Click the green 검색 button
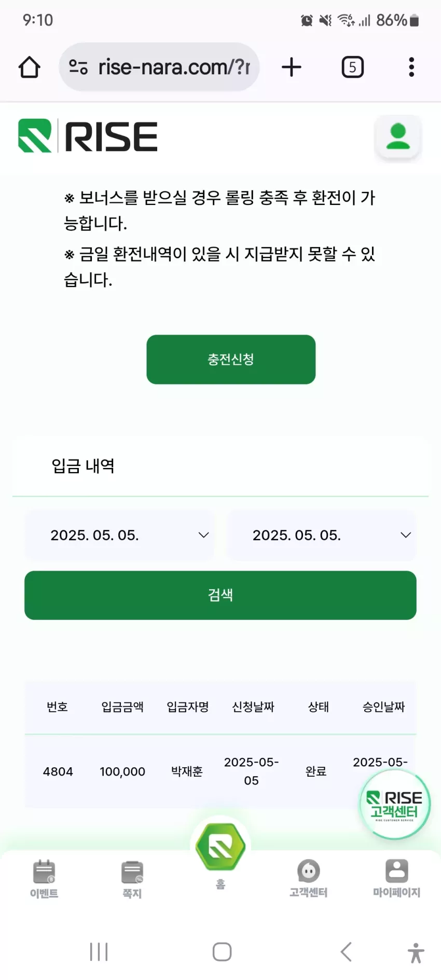The height and width of the screenshot is (980, 441). 220,595
